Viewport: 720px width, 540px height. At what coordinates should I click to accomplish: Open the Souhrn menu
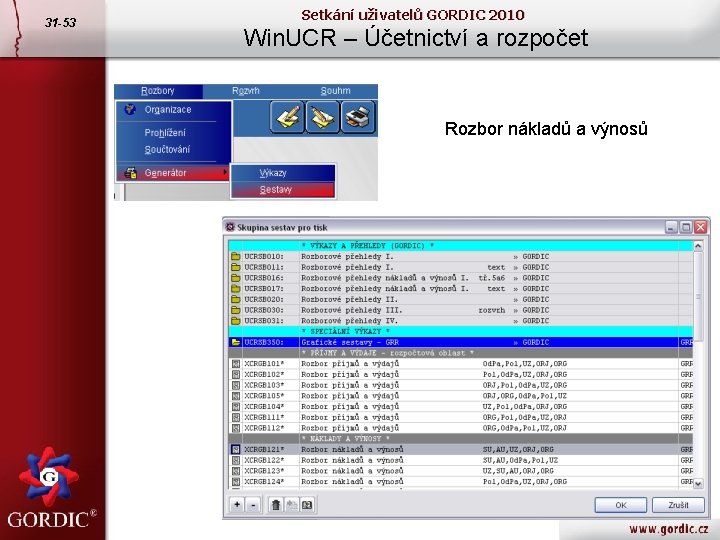335,91
